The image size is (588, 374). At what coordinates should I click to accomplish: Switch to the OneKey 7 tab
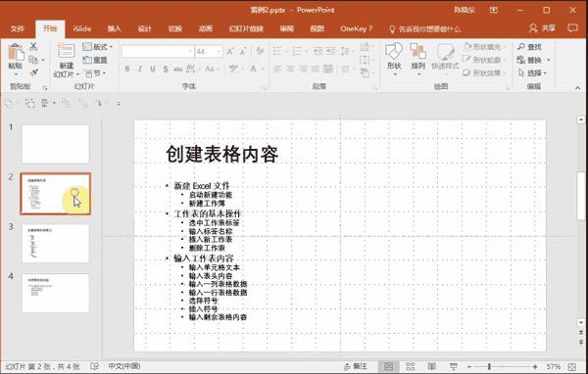357,28
